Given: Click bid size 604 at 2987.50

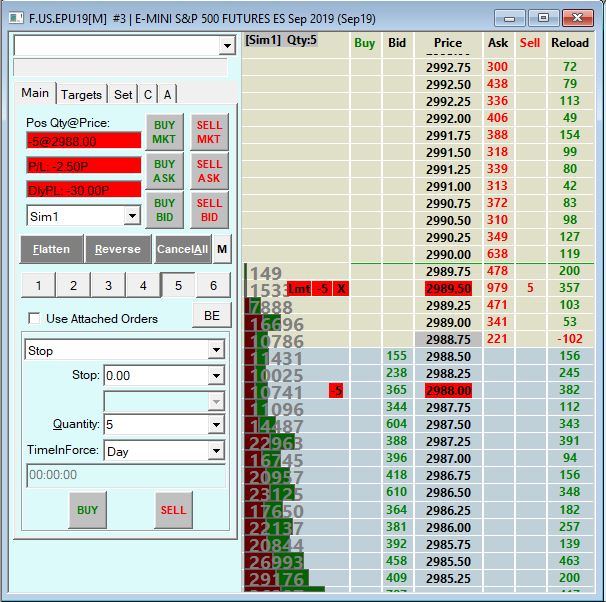Looking at the screenshot, I should pyautogui.click(x=397, y=424).
